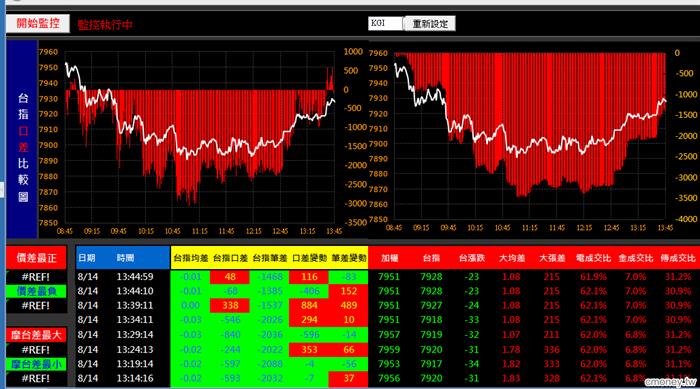Click red cell 48 in 台指口差 column

coord(230,277)
